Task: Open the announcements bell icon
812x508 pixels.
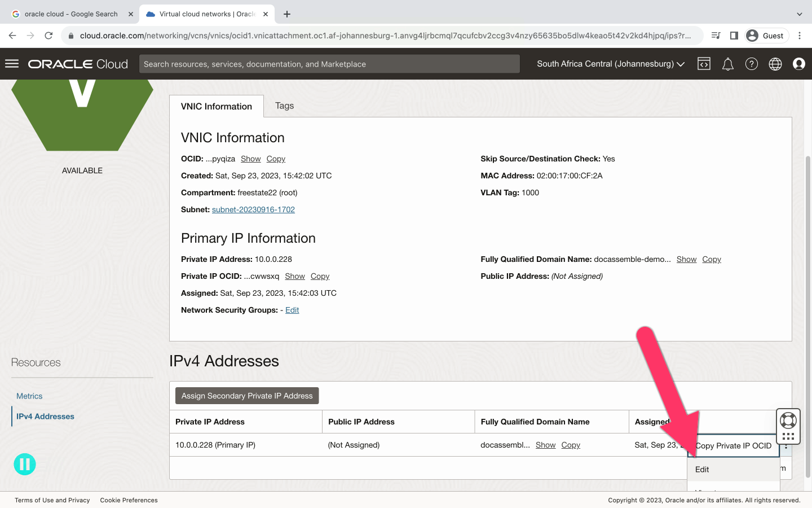Action: point(728,64)
